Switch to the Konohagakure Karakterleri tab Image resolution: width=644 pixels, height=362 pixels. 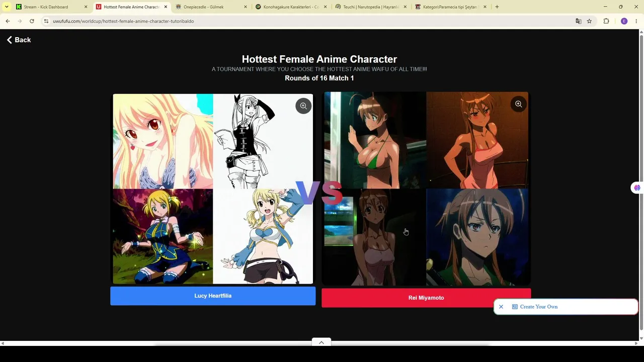coord(291,7)
